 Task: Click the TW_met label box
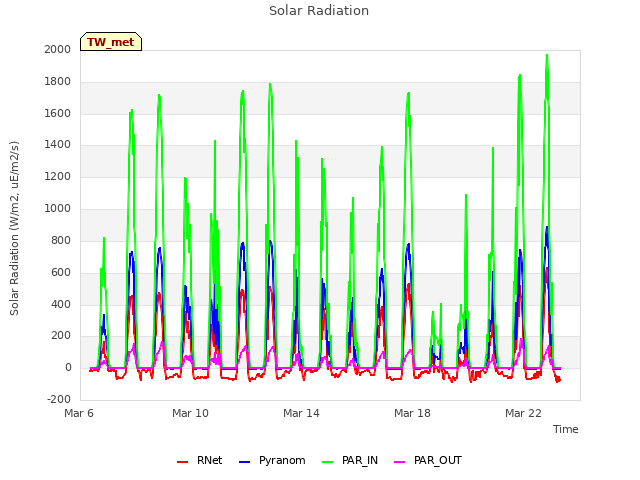(111, 42)
